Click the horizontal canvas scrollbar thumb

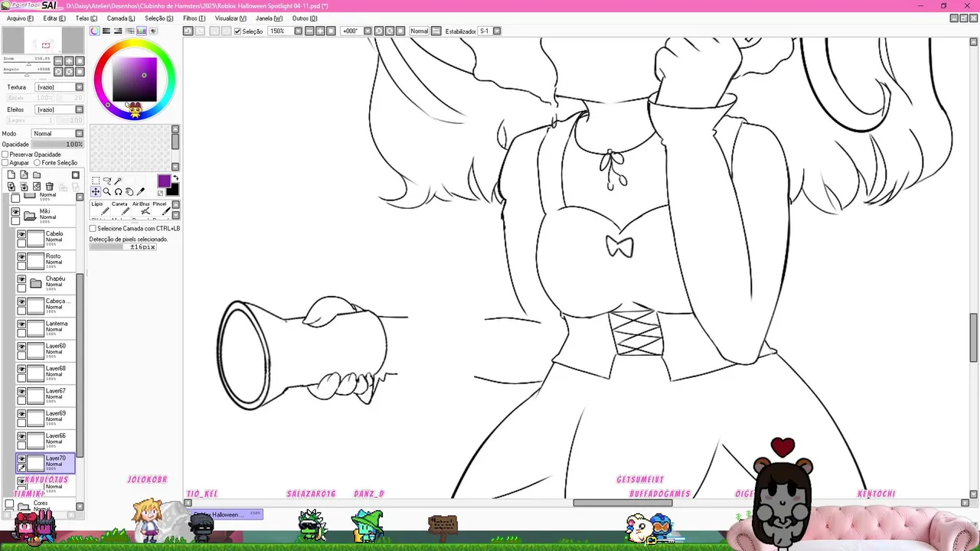pyautogui.click(x=622, y=503)
